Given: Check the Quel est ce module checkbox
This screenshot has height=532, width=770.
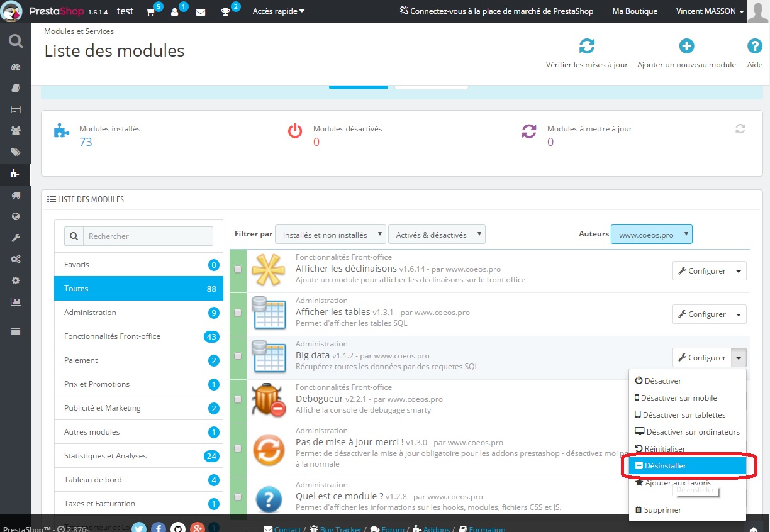Looking at the screenshot, I should (238, 497).
